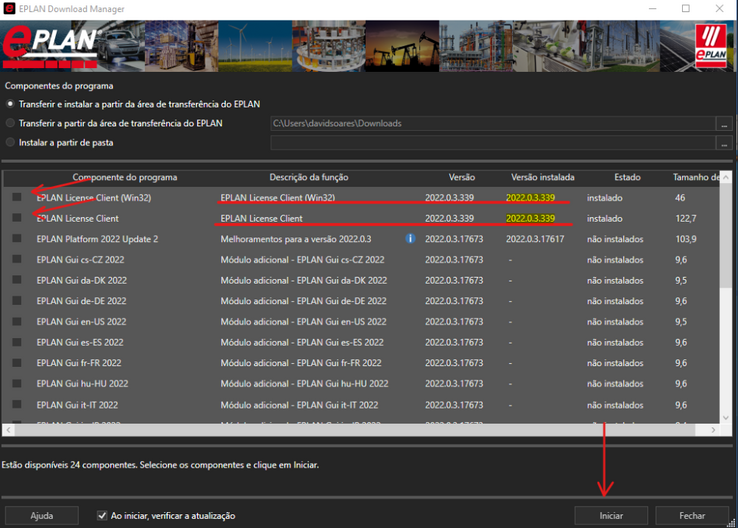Click the info icon on Platform 2022 Update 2 row
The image size is (738, 528).
410,239
